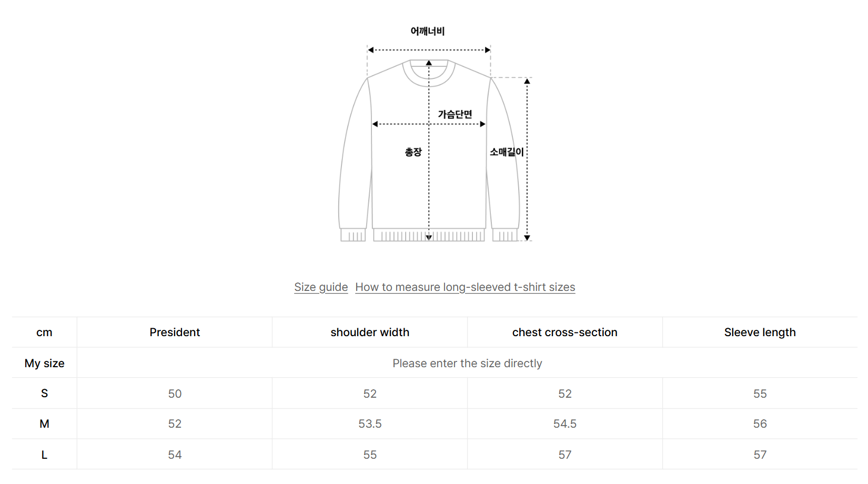Click the M chest cross-section value 54.5
Screen dimensions: 868x484
(x=564, y=424)
